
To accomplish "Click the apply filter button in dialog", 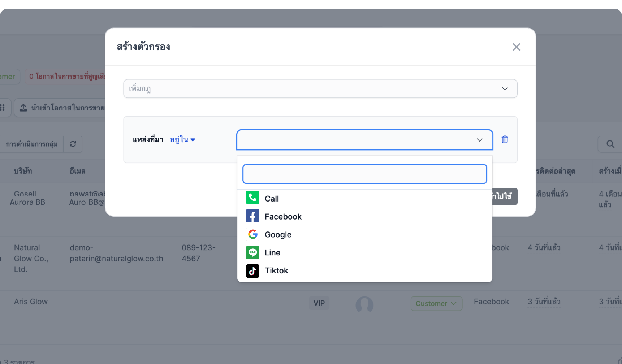I will [505, 196].
